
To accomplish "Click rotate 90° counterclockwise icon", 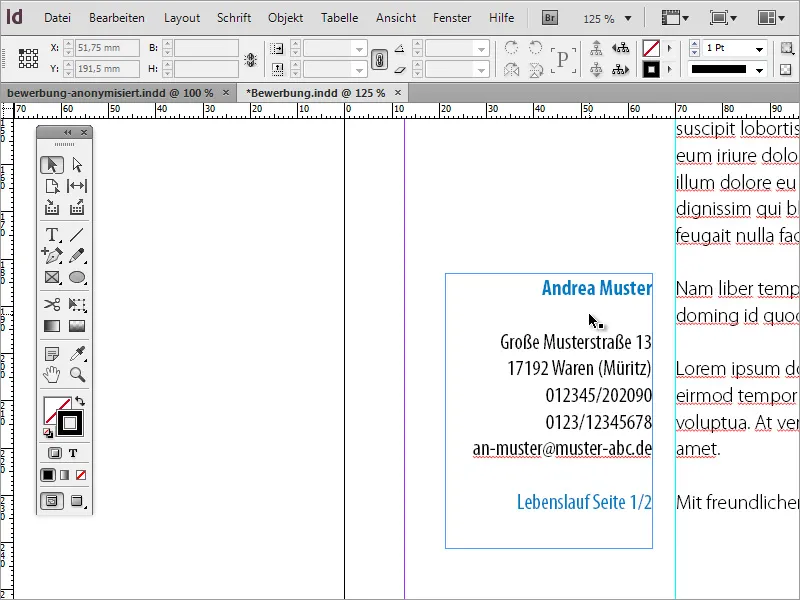I will click(536, 48).
